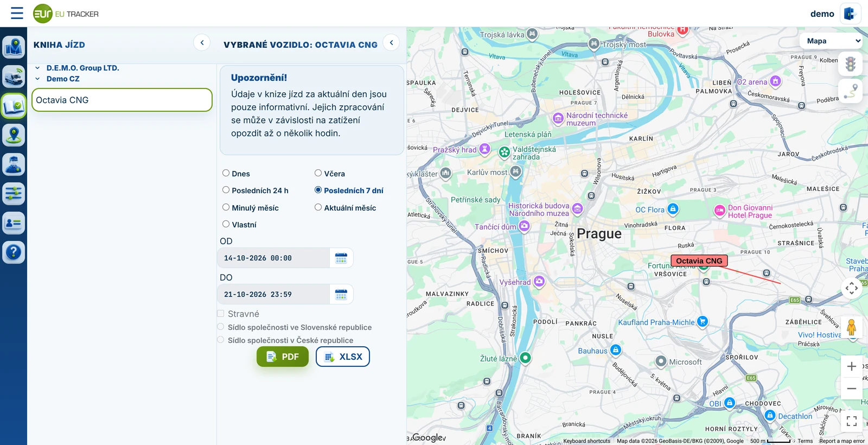Zoom in on the map

click(852, 366)
